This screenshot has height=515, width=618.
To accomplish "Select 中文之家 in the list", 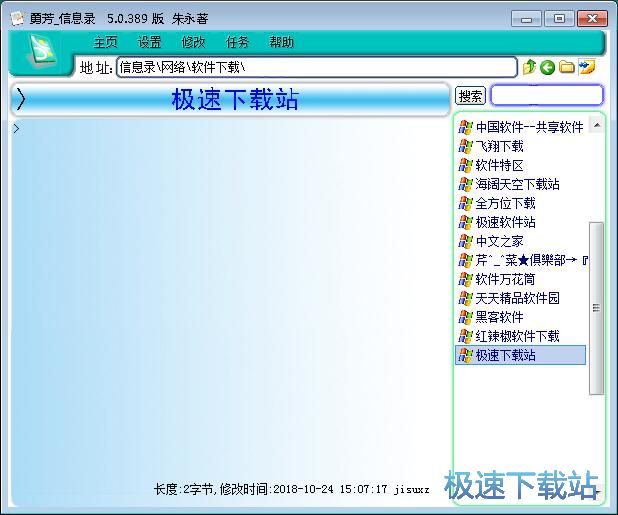I will coord(499,241).
